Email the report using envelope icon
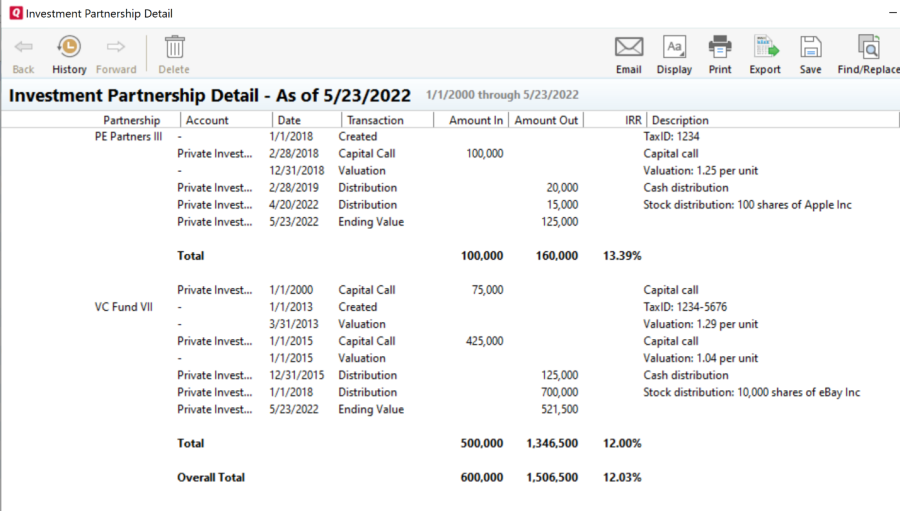Image resolution: width=900 pixels, height=511 pixels. [628, 47]
